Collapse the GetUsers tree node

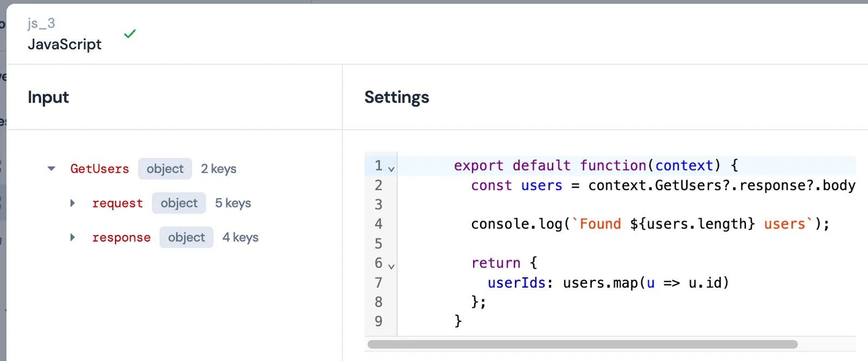tap(52, 169)
